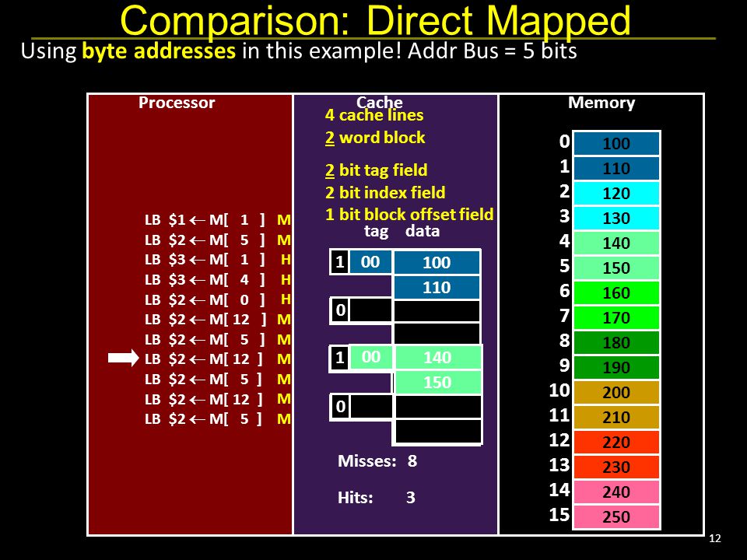Click the 'Memory' column heading
Viewport: 747px width, 560px height.
(x=601, y=103)
